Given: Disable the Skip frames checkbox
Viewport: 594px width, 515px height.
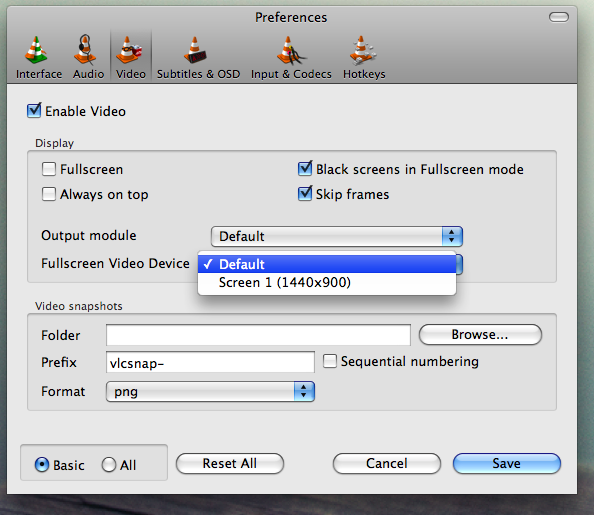Looking at the screenshot, I should [x=305, y=194].
